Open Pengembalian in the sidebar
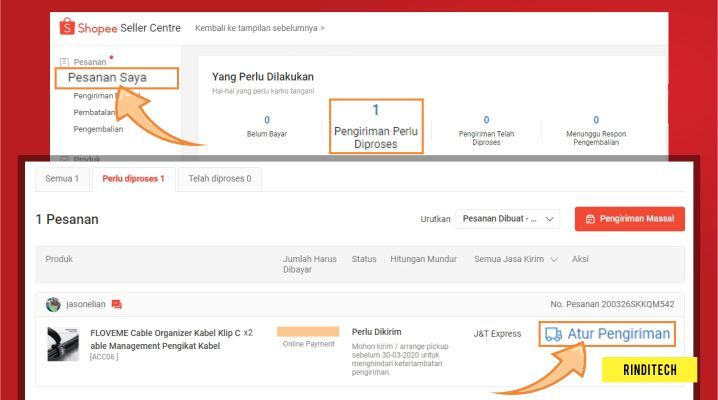The height and width of the screenshot is (400, 718). pyautogui.click(x=98, y=129)
